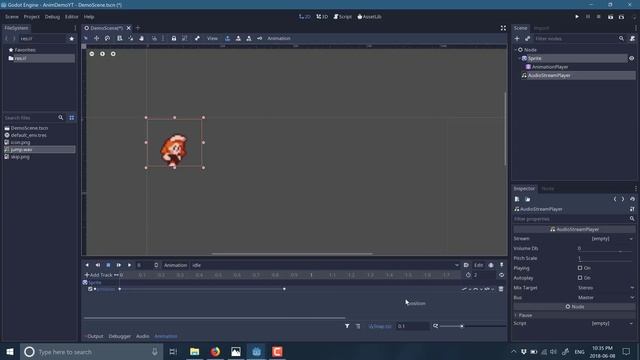Adjust the animation timeline zoom slider
The height and width of the screenshot is (360, 640).
click(x=472, y=326)
